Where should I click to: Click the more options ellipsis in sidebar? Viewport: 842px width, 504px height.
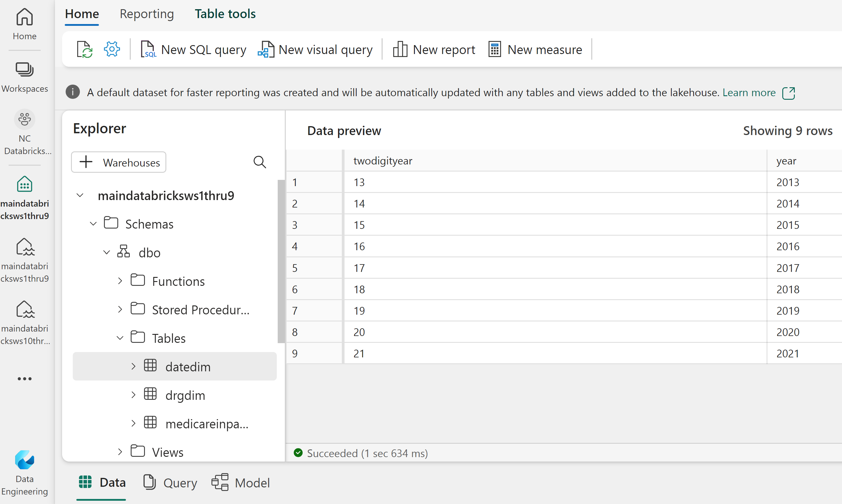click(24, 379)
